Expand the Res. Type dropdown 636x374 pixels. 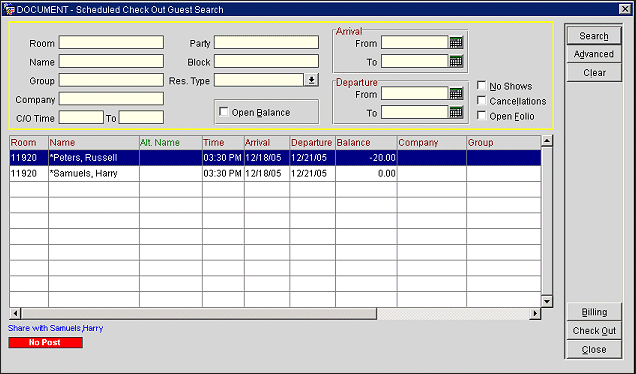(311, 80)
